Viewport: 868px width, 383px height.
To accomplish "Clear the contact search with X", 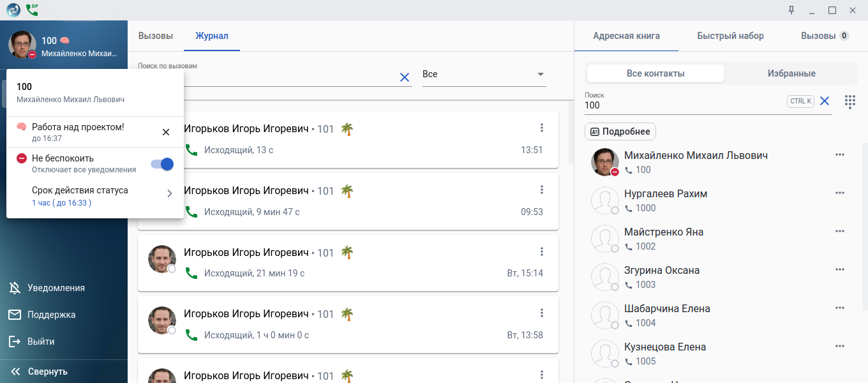I will [824, 101].
